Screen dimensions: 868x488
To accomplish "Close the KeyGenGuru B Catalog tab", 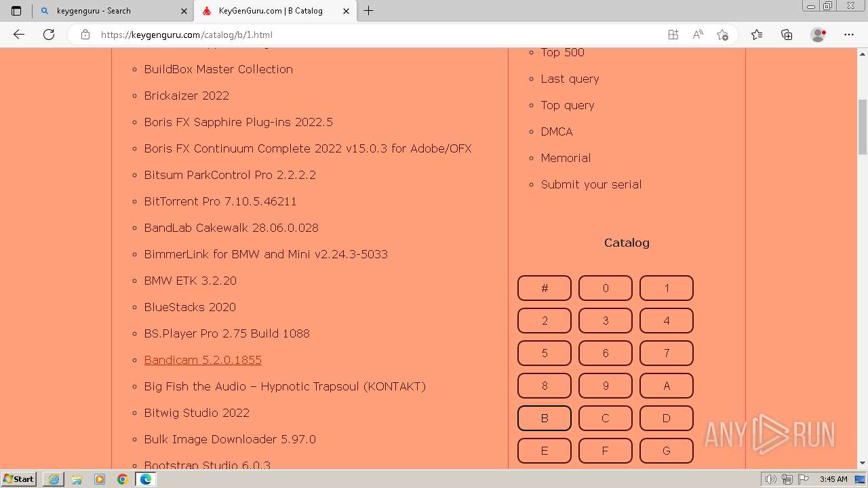I will (x=347, y=11).
